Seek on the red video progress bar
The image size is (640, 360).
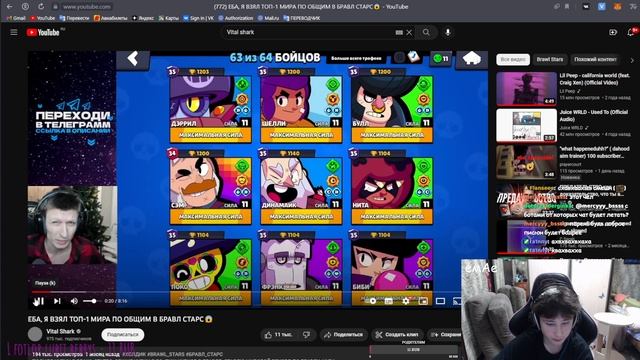[x=247, y=292]
